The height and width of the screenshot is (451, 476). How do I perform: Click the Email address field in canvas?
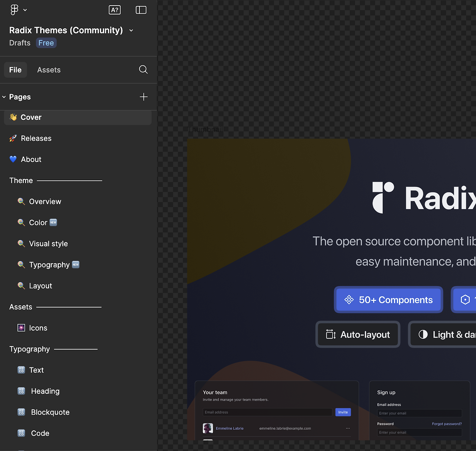[x=267, y=412]
